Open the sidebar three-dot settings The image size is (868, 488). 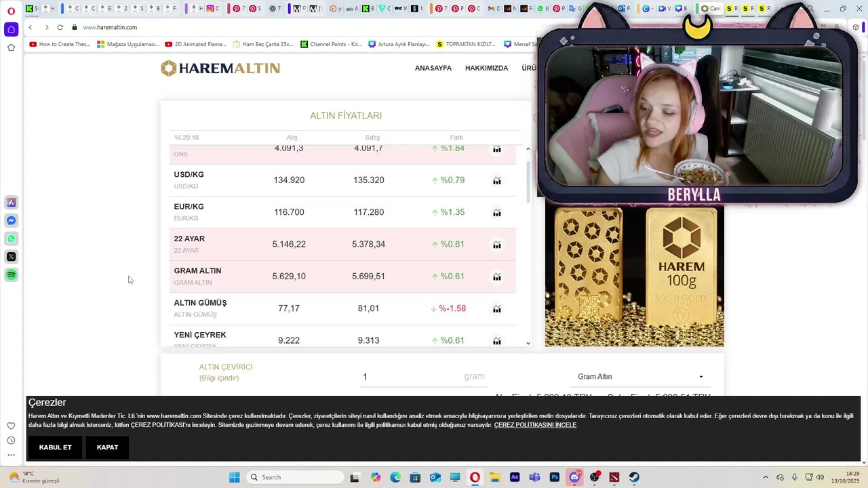[11, 455]
